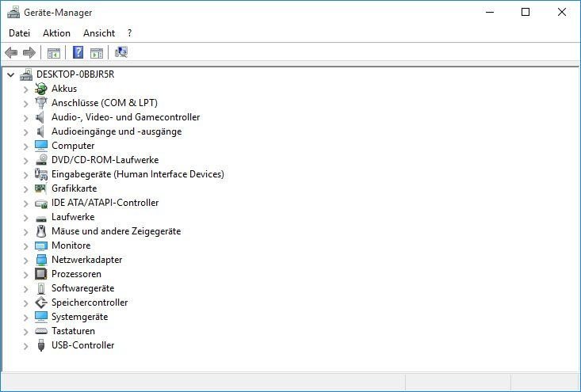Select DVD/CD-ROM-Laufwerke label
This screenshot has height=392, width=581.
coord(105,160)
